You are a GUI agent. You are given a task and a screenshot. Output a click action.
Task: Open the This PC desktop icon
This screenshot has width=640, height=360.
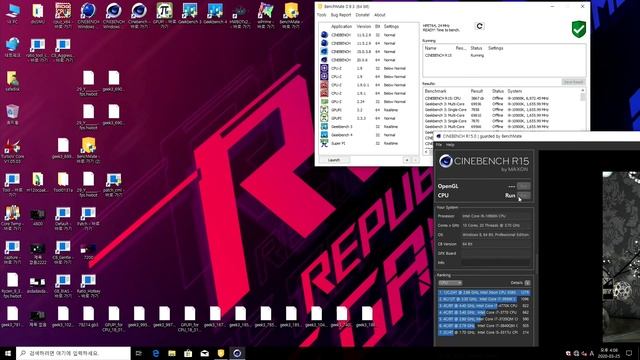click(x=13, y=14)
